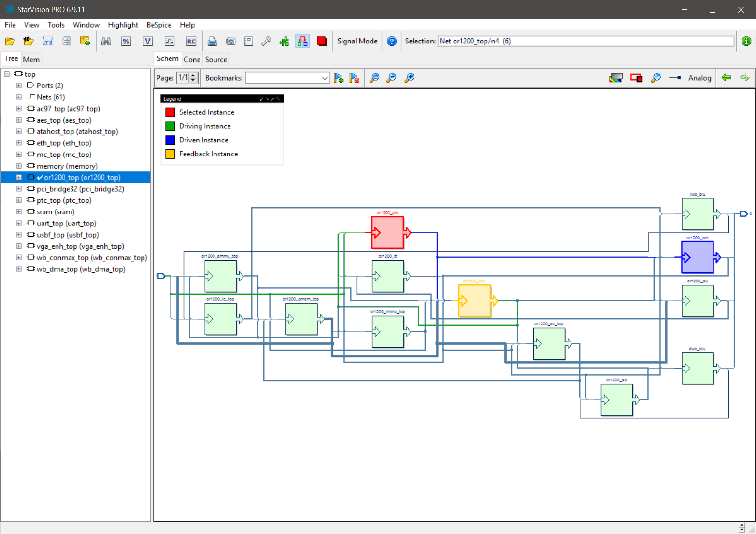This screenshot has height=534, width=756.
Task: Click the binoculars search icon
Action: [x=106, y=42]
